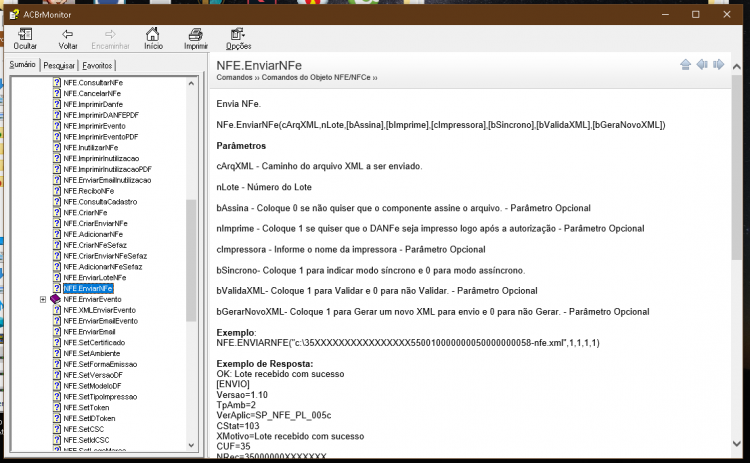Click content pane scroll-up arrow
This screenshot has width=750, height=463.
point(737,67)
